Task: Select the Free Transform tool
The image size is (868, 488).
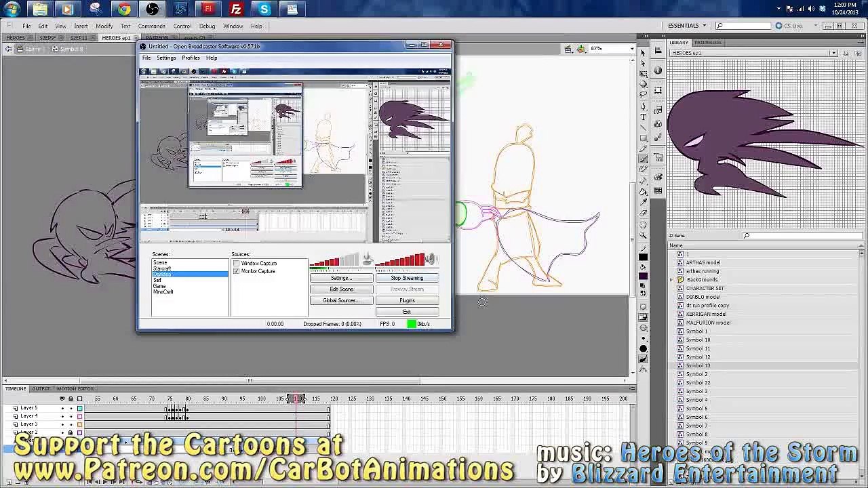Action: [x=644, y=74]
